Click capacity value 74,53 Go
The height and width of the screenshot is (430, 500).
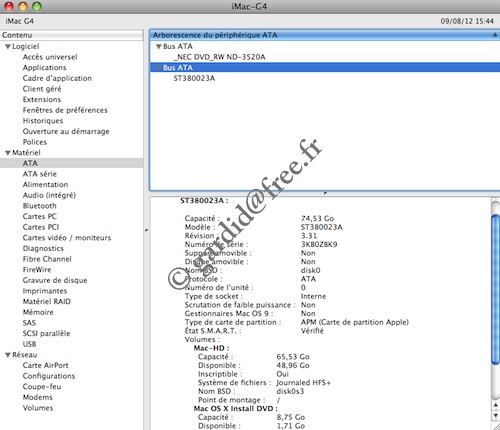click(x=317, y=219)
